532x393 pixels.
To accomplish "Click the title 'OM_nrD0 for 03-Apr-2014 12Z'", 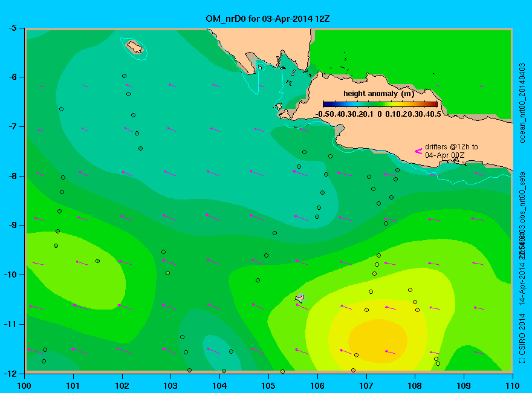I will (267, 18).
